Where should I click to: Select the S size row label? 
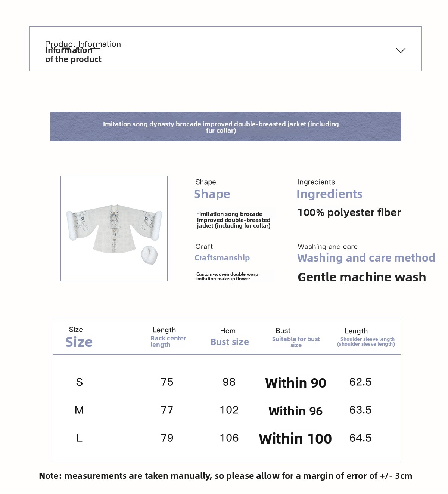(x=80, y=382)
